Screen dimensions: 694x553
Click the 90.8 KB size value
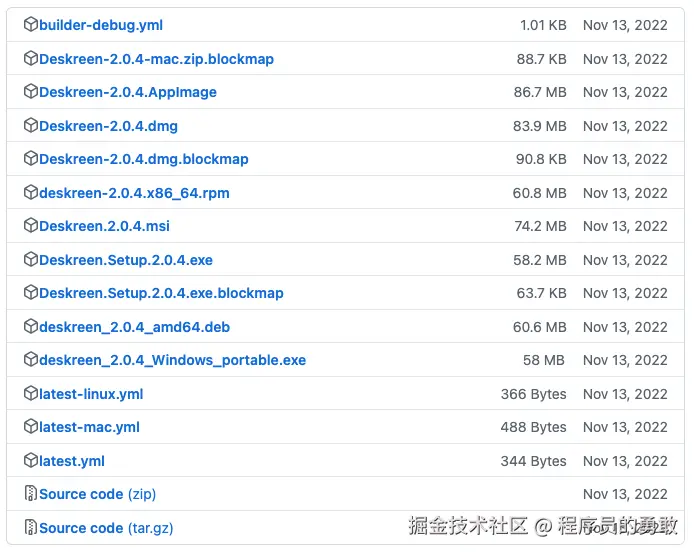(541, 159)
